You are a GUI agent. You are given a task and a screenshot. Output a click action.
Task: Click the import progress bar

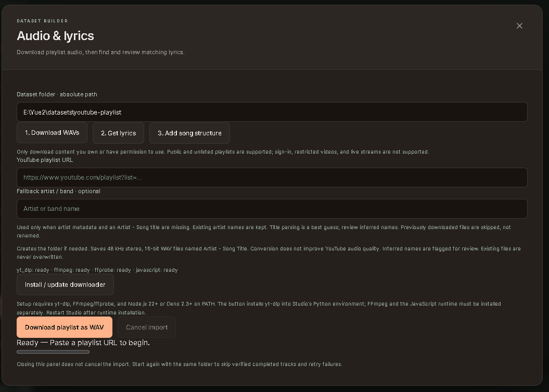tap(53, 352)
